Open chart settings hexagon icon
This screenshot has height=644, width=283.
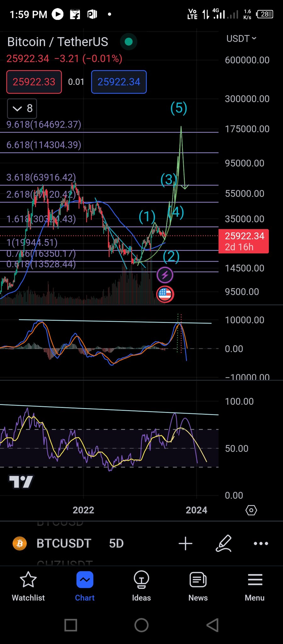251,510
